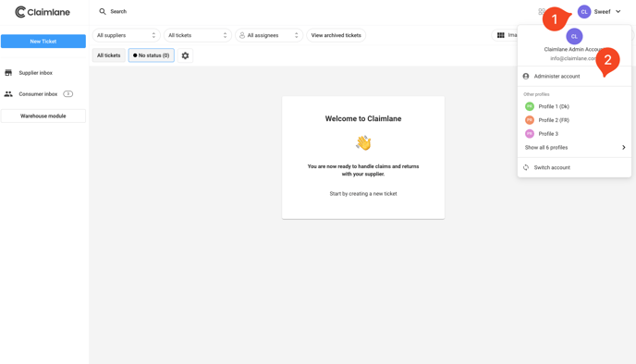Choose Switch account option
This screenshot has height=364, width=636.
point(574,167)
